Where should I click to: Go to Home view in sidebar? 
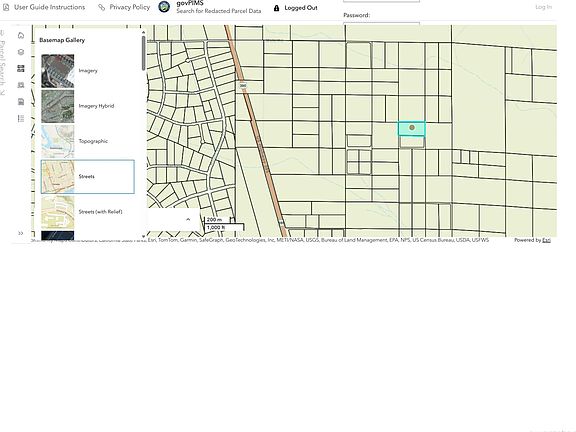pos(21,35)
